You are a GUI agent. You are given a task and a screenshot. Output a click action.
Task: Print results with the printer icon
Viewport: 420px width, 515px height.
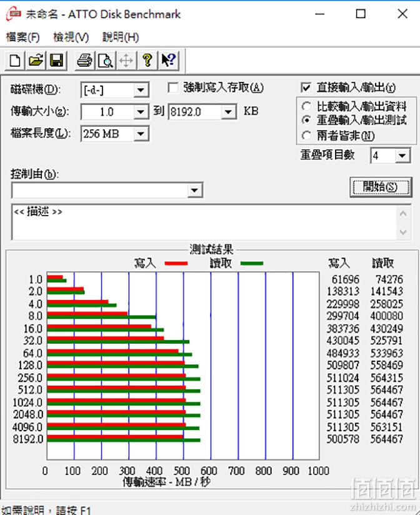point(84,61)
